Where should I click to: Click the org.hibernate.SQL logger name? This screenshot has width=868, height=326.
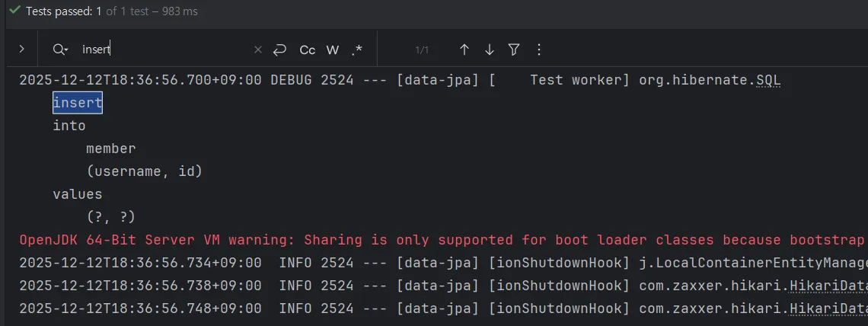click(x=710, y=80)
